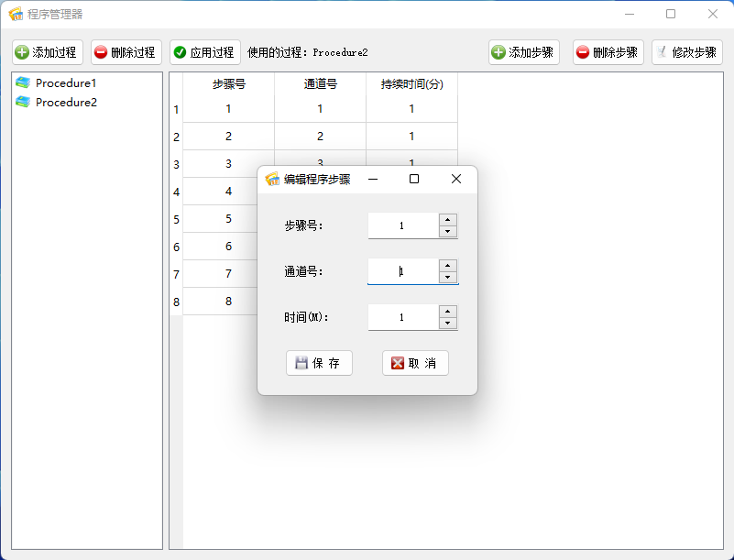Minimize the 编辑程序步骤 dialog
The height and width of the screenshot is (560, 734).
click(x=373, y=179)
